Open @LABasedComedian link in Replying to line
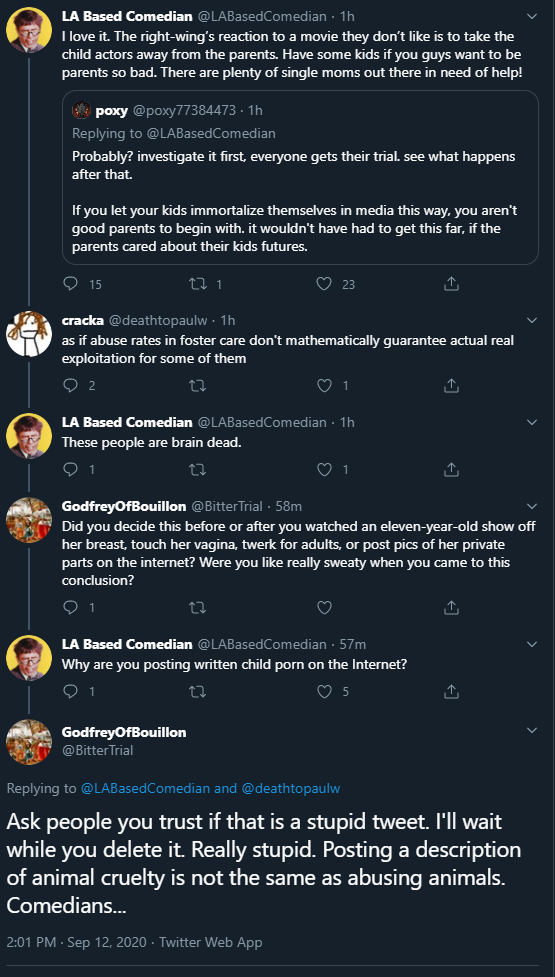Image resolution: width=555 pixels, height=977 pixels. [x=145, y=788]
